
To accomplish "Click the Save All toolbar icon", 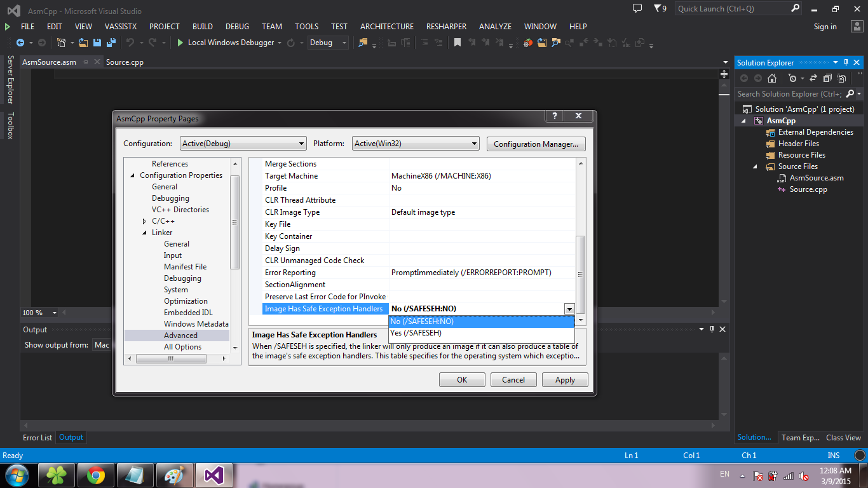I will pos(110,43).
